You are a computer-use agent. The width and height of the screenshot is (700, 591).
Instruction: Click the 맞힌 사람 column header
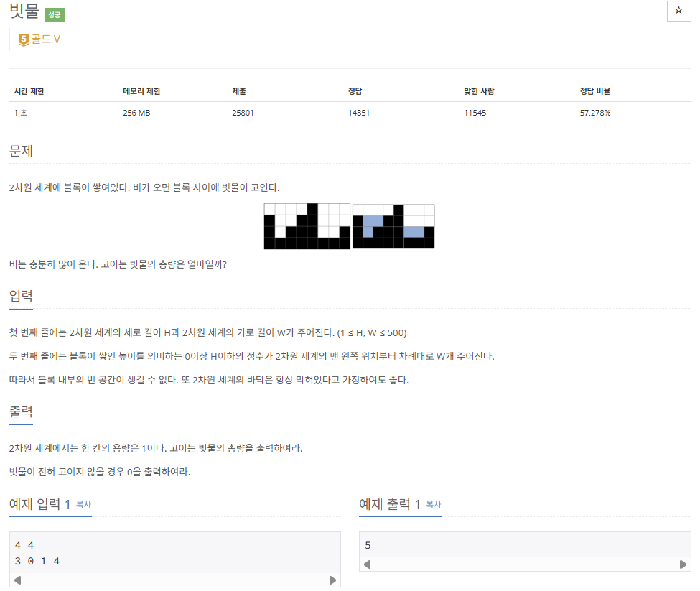479,91
